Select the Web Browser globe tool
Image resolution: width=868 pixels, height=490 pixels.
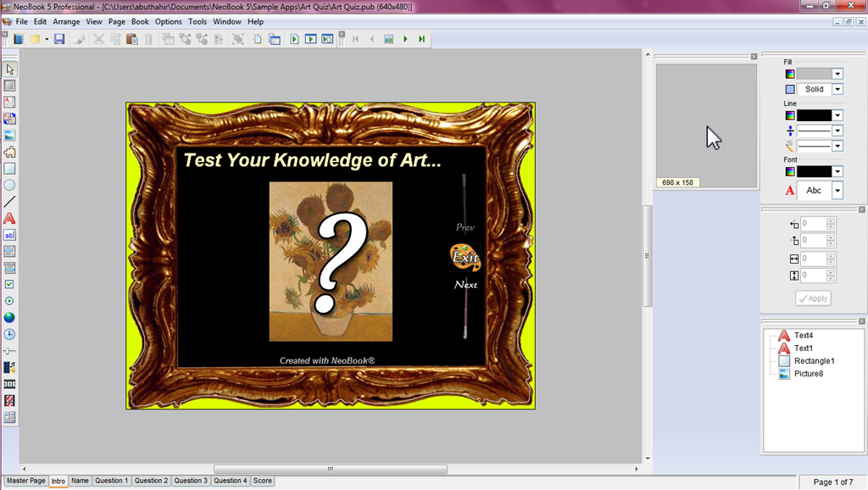[x=10, y=318]
